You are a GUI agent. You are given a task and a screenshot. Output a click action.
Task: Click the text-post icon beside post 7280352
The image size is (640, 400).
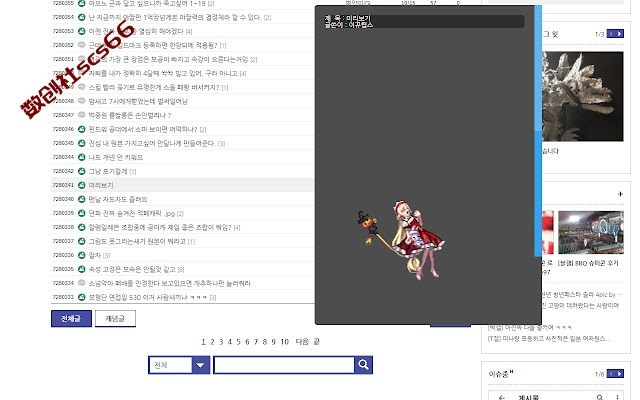82,45
